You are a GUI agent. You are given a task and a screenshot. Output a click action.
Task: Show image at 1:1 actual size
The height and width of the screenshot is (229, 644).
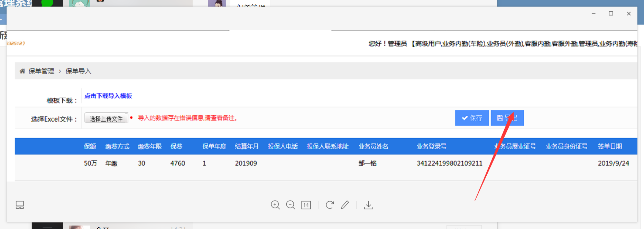pos(306,205)
